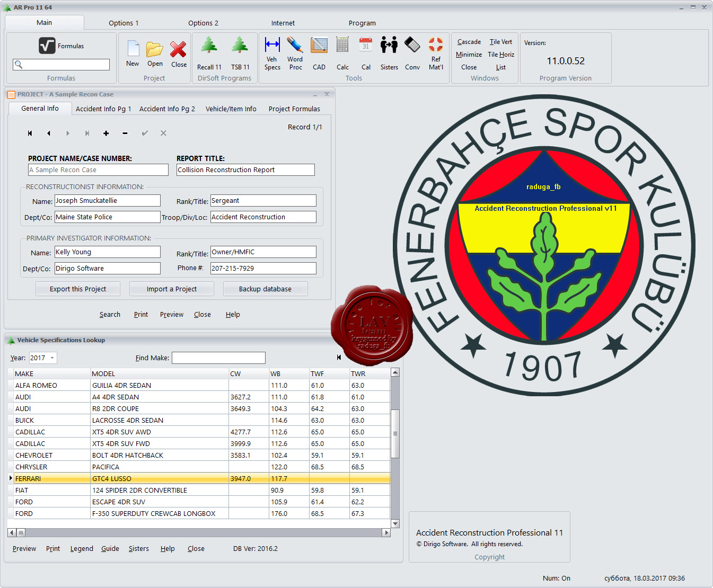Open a project with folder icon
This screenshot has width=713, height=588.
[155, 54]
